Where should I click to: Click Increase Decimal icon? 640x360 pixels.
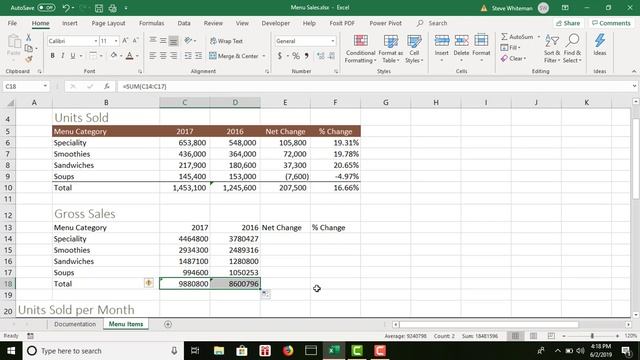pos(321,56)
